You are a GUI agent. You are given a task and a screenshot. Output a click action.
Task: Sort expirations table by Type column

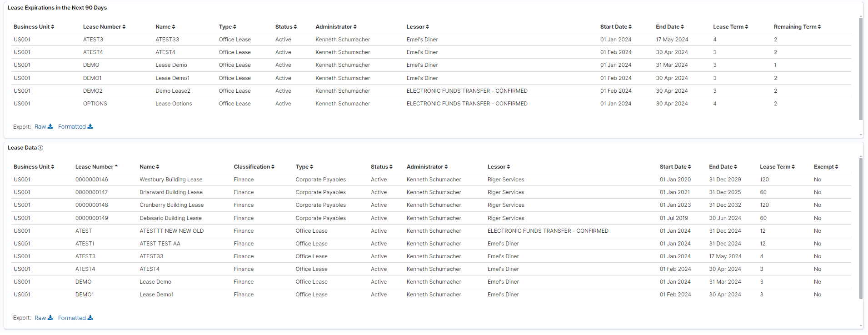coord(227,27)
